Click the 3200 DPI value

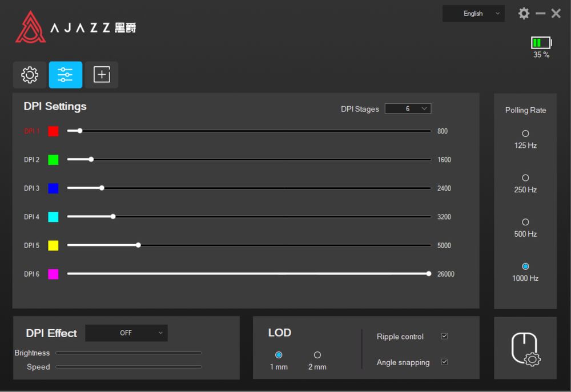(x=444, y=217)
